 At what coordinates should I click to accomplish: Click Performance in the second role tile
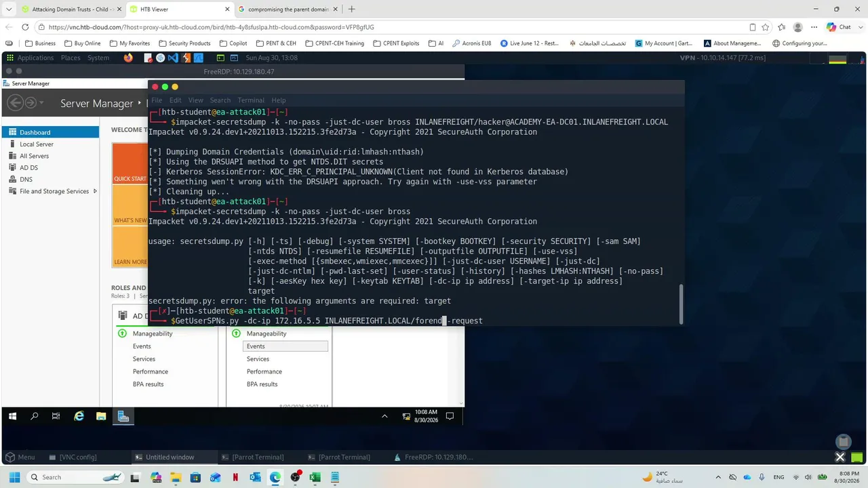pos(264,371)
